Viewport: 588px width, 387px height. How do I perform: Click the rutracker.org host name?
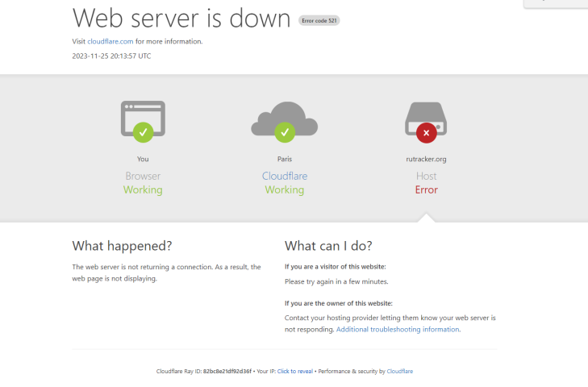click(426, 159)
